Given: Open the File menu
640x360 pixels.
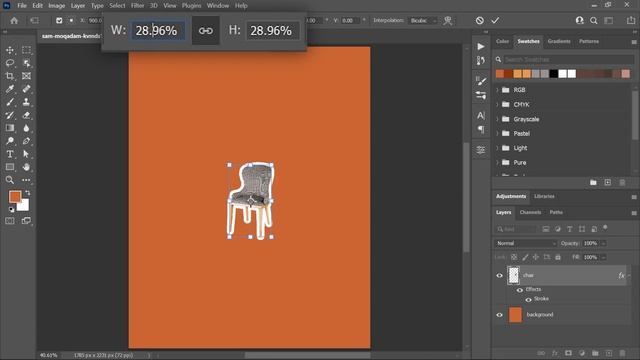Looking at the screenshot, I should pyautogui.click(x=22, y=6).
